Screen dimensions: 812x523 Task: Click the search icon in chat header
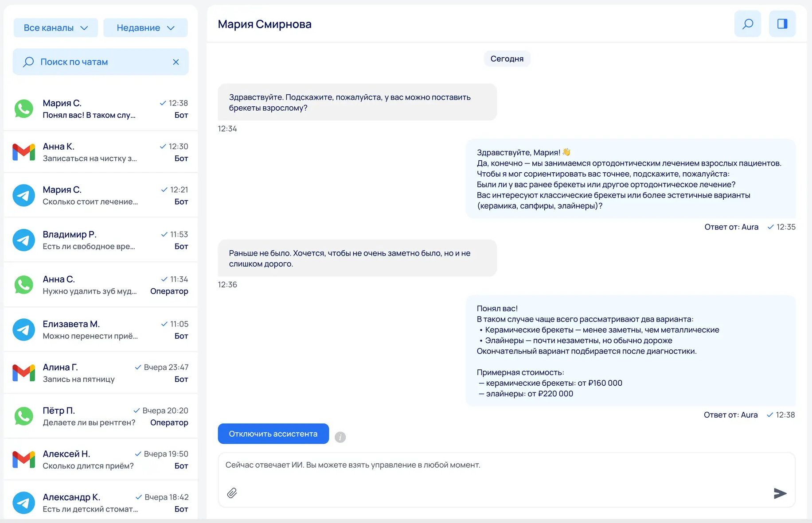tap(747, 24)
